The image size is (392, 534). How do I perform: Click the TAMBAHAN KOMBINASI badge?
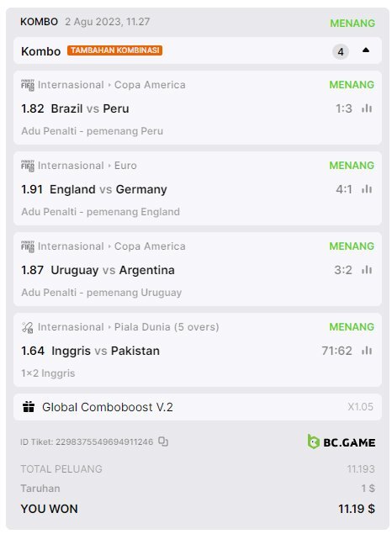(114, 50)
